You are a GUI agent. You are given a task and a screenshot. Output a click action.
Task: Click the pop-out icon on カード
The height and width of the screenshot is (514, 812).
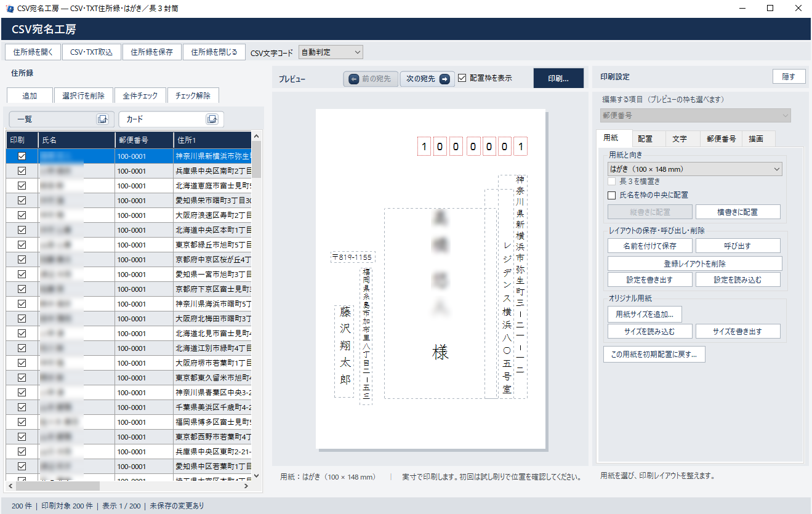click(x=212, y=119)
